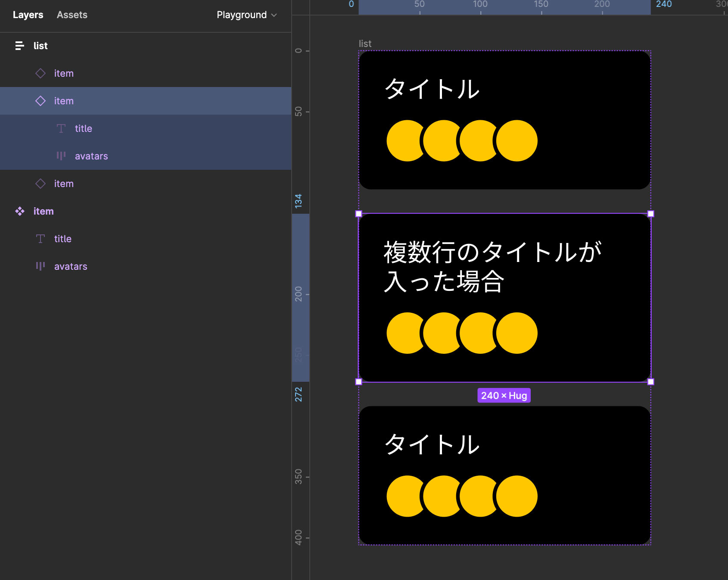Select the list frame layer name
This screenshot has width=728, height=580.
point(40,46)
